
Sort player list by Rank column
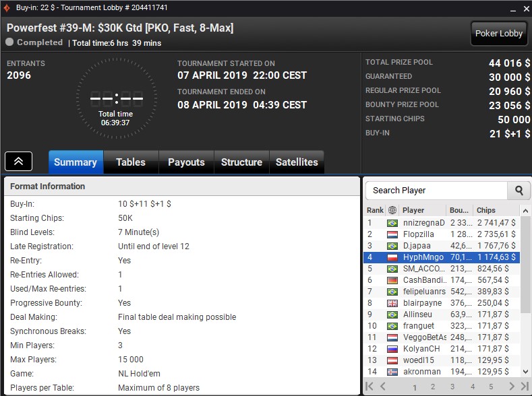375,210
